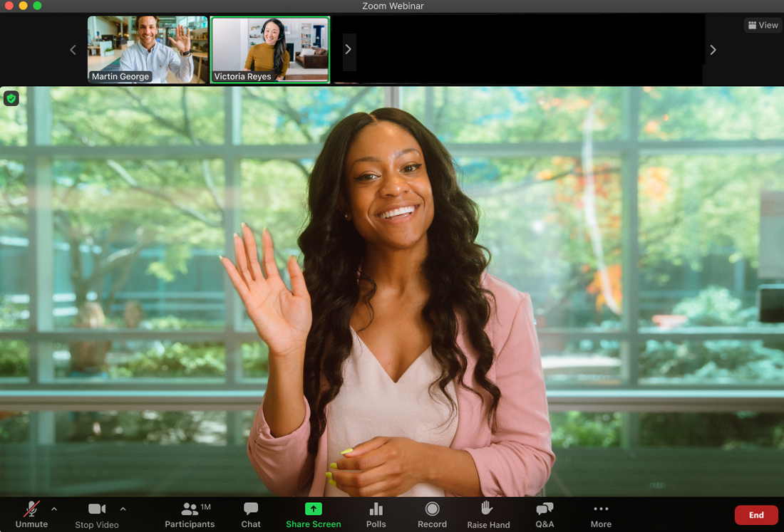Click Raise Hand
784x532 pixels.
(488, 515)
